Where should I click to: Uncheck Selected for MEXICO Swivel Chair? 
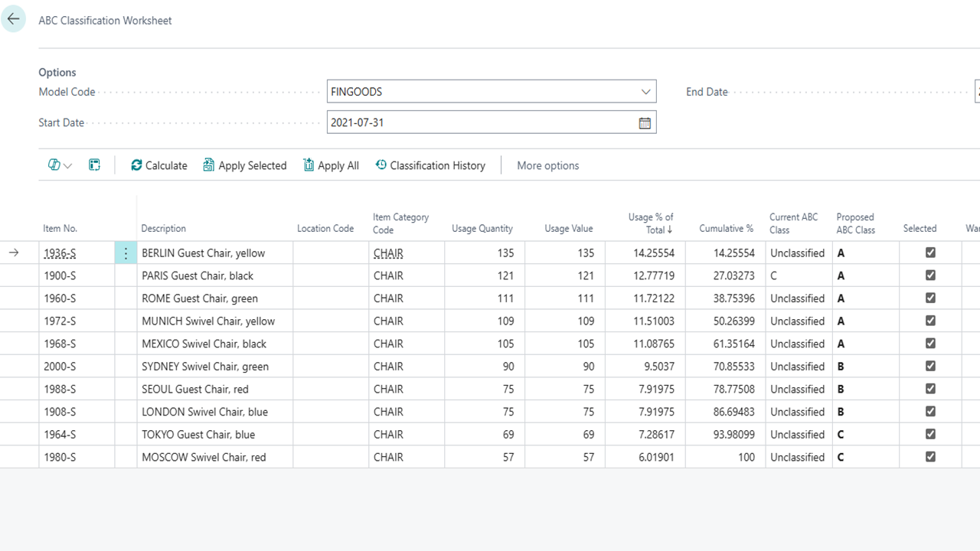pos(930,344)
